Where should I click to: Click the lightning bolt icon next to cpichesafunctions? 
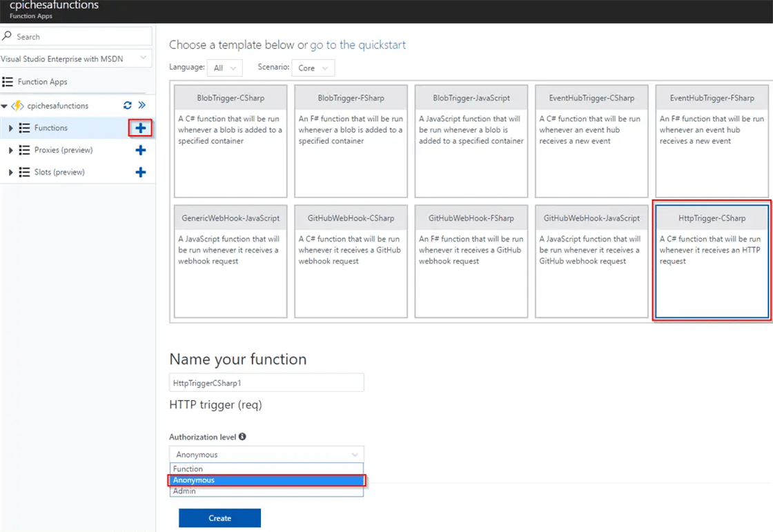18,106
